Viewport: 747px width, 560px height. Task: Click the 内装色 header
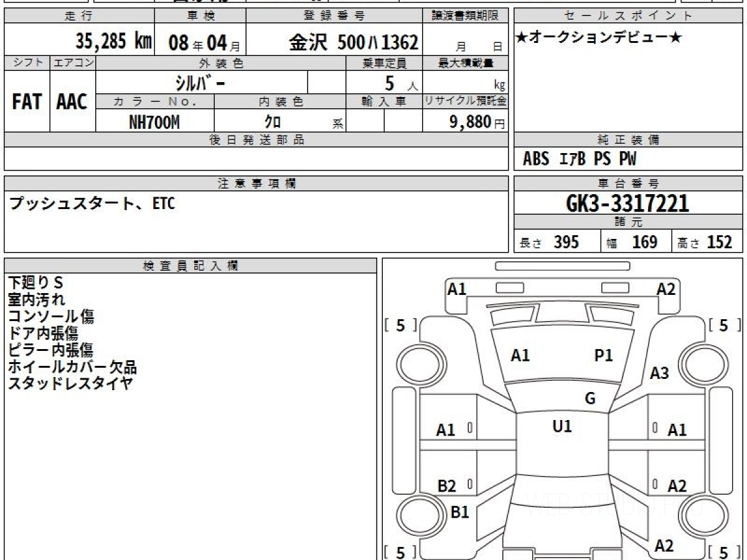pyautogui.click(x=281, y=101)
